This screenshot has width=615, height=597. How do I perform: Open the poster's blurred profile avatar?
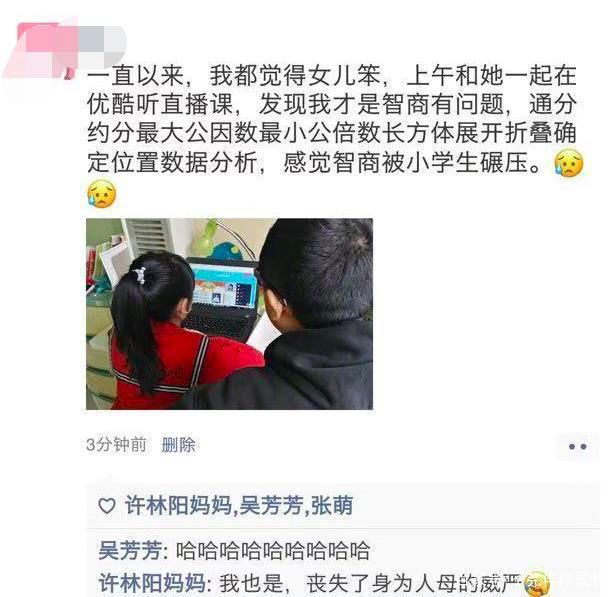(41, 50)
